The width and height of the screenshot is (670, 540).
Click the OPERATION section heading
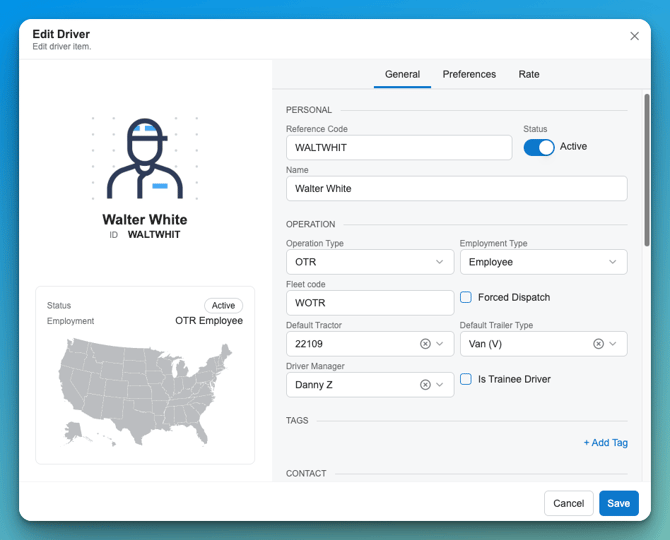311,224
